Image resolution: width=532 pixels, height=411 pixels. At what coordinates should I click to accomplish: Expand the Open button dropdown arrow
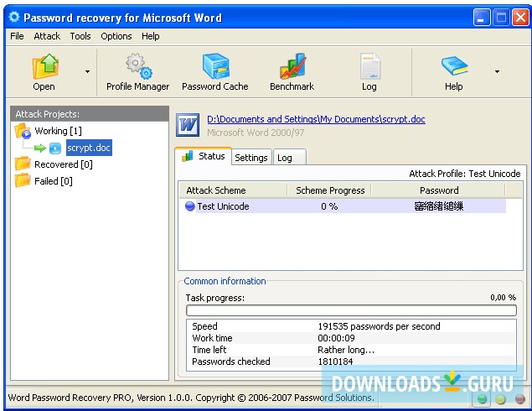pos(87,71)
